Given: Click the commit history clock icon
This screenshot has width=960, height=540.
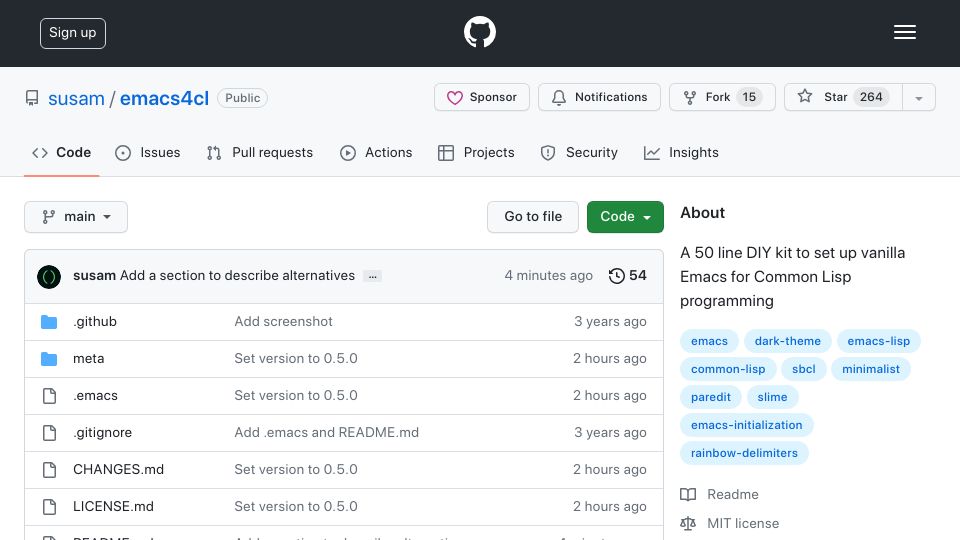Looking at the screenshot, I should coord(617,276).
